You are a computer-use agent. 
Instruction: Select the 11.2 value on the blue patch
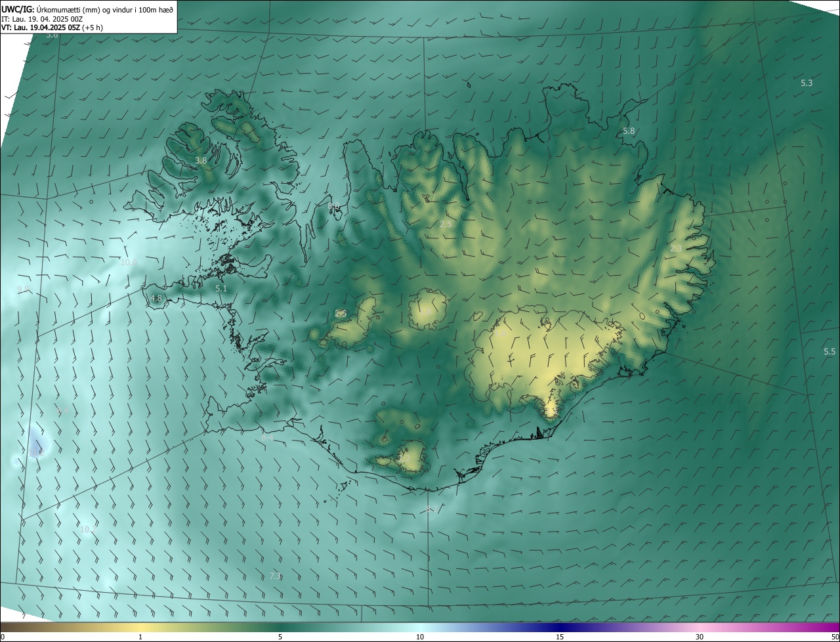(37, 452)
